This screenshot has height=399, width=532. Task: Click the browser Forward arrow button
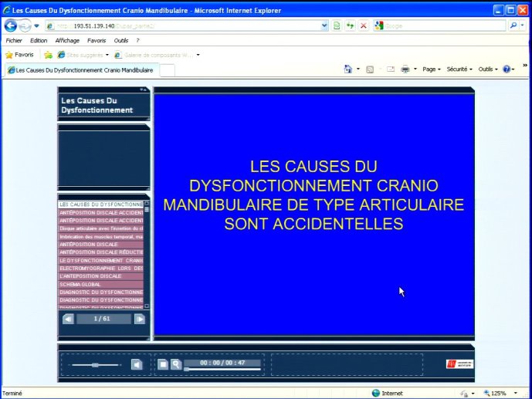click(25, 25)
